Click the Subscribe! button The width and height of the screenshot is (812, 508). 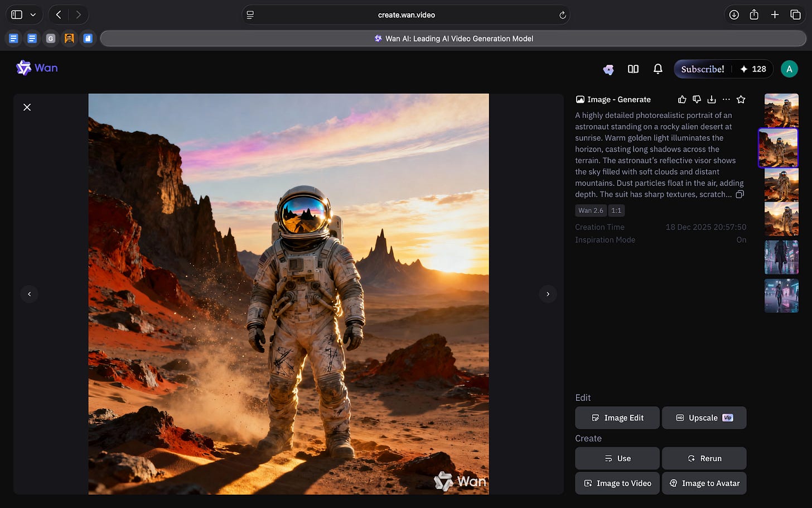[702, 69]
